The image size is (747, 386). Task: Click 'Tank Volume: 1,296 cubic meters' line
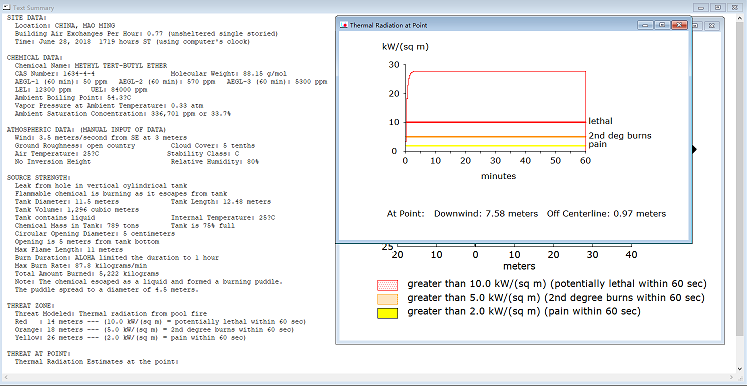(77, 210)
